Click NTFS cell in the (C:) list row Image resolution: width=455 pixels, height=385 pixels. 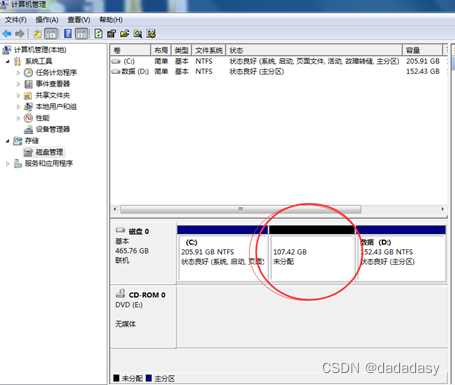204,61
